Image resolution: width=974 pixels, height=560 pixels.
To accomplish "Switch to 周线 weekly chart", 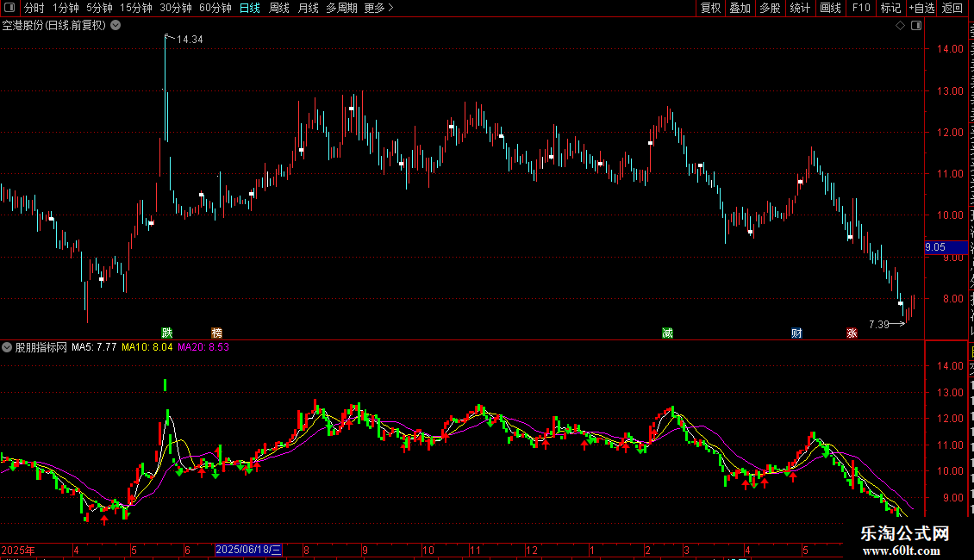I will (279, 8).
